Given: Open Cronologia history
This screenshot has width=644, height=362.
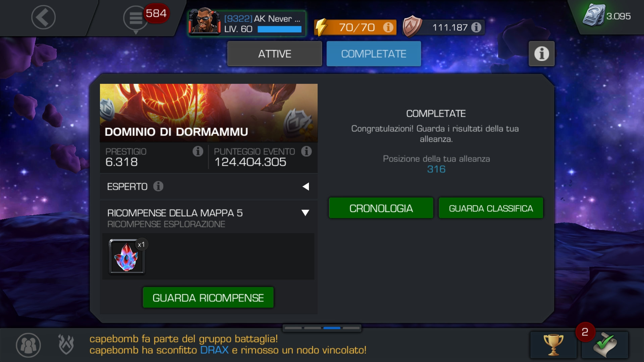Looking at the screenshot, I should pyautogui.click(x=381, y=208).
